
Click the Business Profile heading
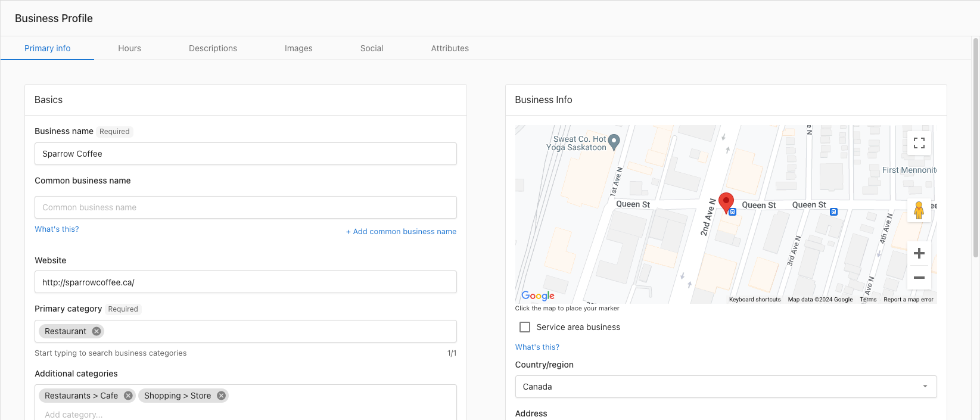point(54,18)
